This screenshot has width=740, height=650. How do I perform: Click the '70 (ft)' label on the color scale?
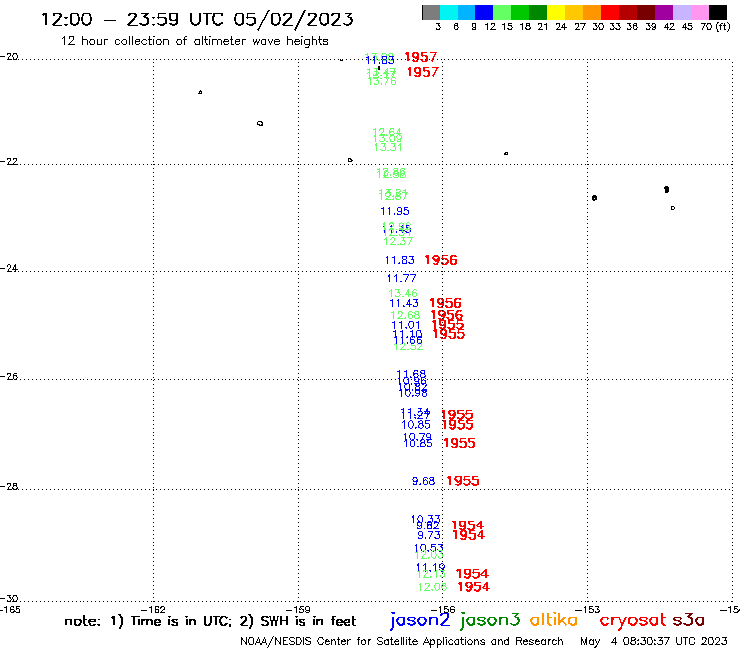(x=715, y=27)
